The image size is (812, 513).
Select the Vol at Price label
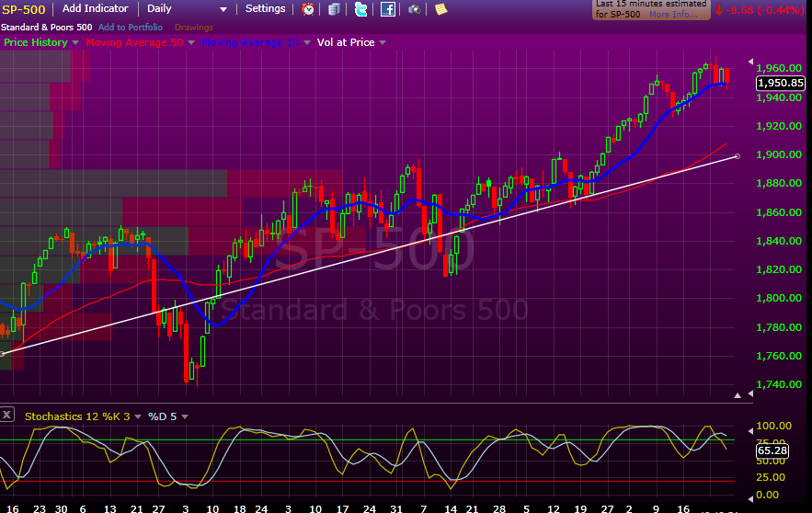[x=346, y=42]
